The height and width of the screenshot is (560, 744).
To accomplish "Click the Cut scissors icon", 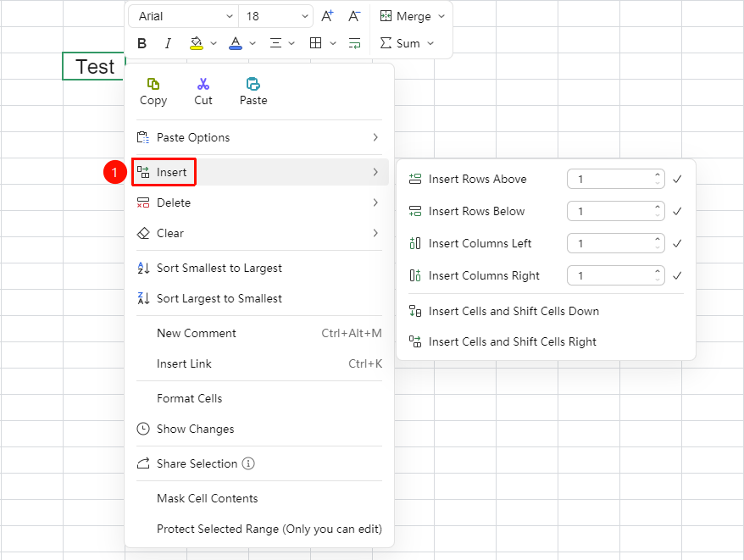I will pos(203,85).
